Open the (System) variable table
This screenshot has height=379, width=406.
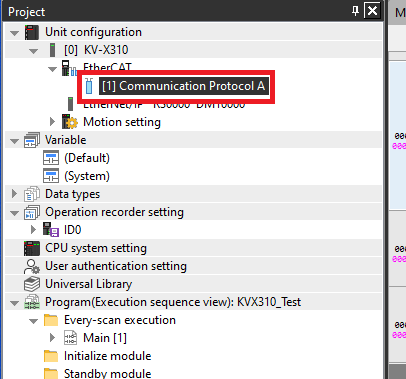tap(87, 176)
